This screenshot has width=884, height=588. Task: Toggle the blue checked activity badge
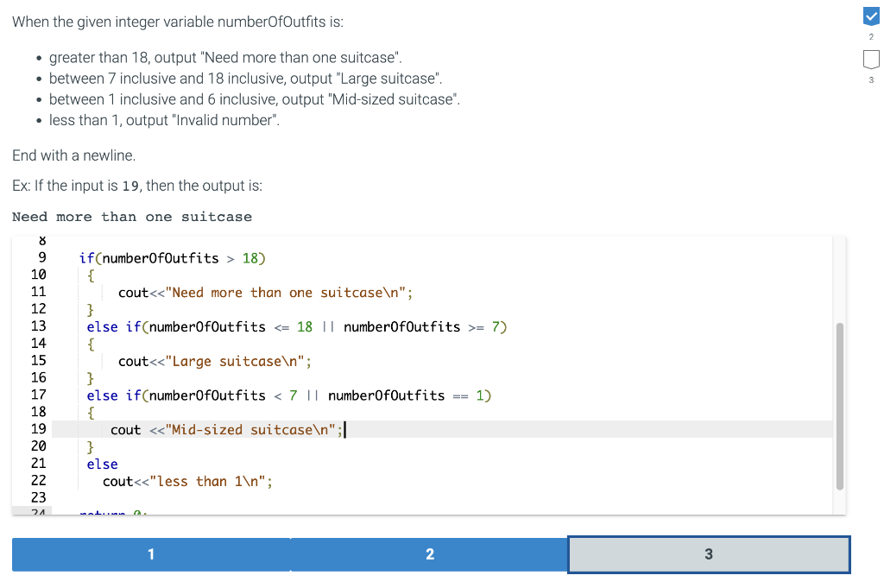[x=871, y=15]
